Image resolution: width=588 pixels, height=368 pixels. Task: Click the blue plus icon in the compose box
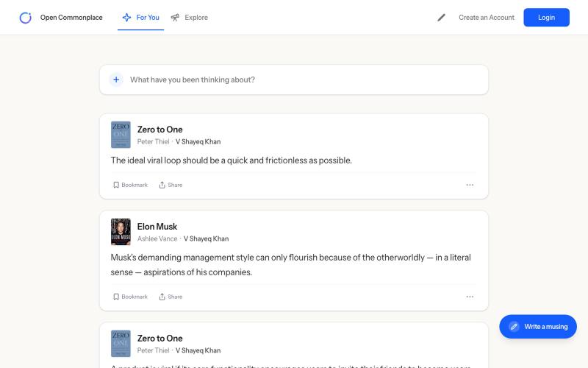[116, 79]
